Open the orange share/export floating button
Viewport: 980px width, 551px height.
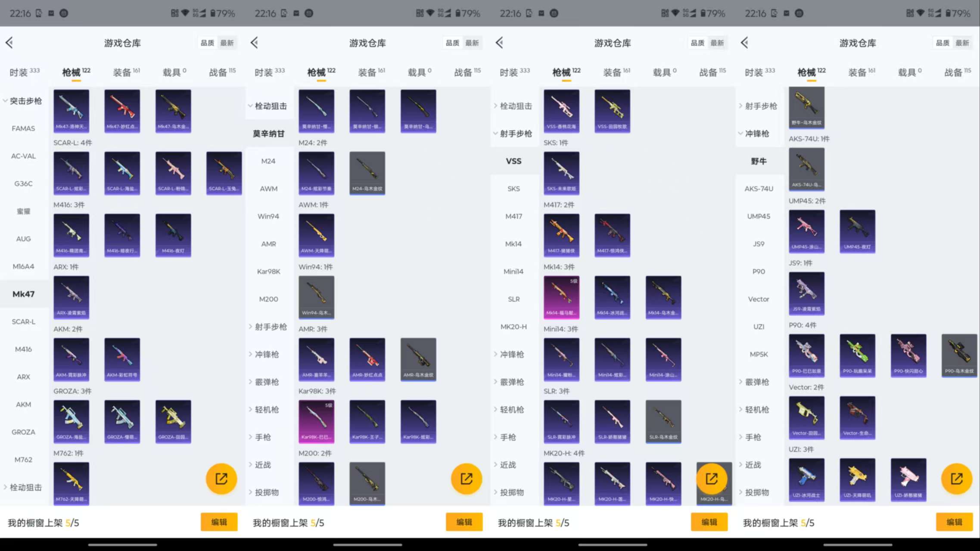(221, 478)
